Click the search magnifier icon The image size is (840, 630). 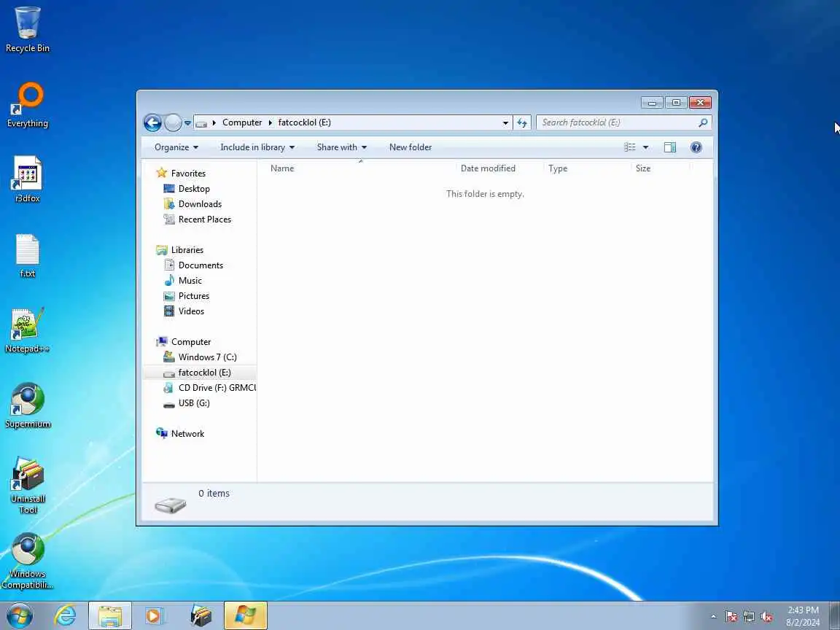point(704,122)
